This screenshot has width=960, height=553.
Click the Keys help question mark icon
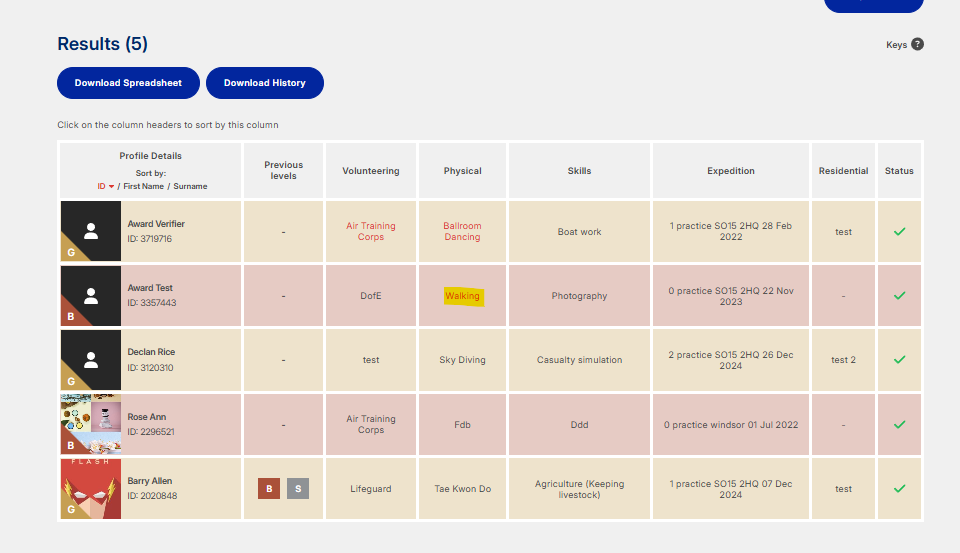click(917, 44)
